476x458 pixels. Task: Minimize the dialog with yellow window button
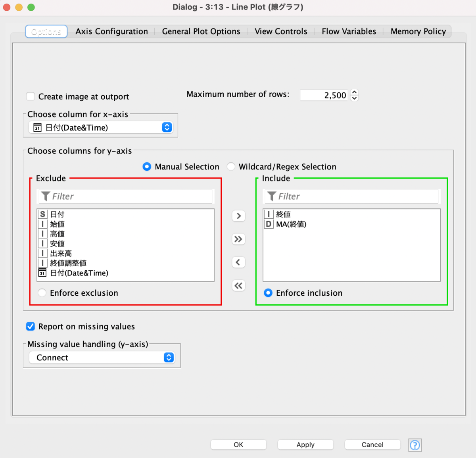coord(19,7)
